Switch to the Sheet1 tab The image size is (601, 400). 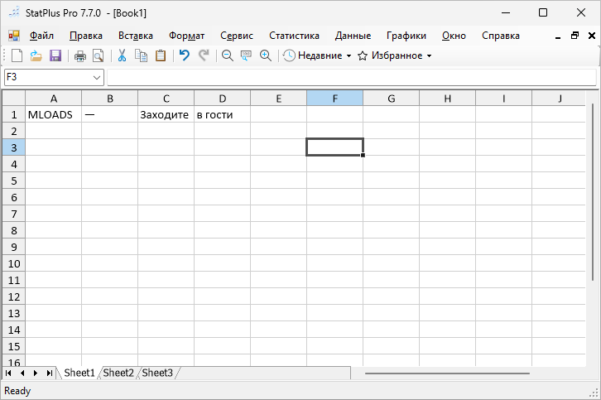click(x=79, y=373)
